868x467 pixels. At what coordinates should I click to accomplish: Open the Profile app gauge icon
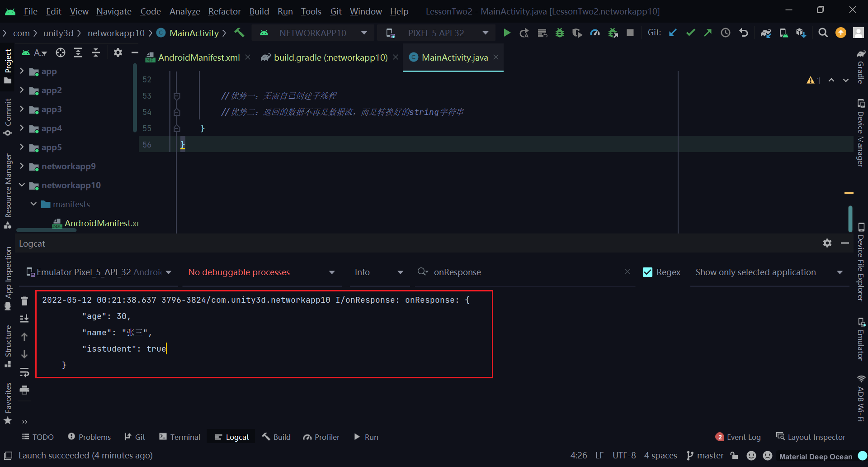point(595,33)
